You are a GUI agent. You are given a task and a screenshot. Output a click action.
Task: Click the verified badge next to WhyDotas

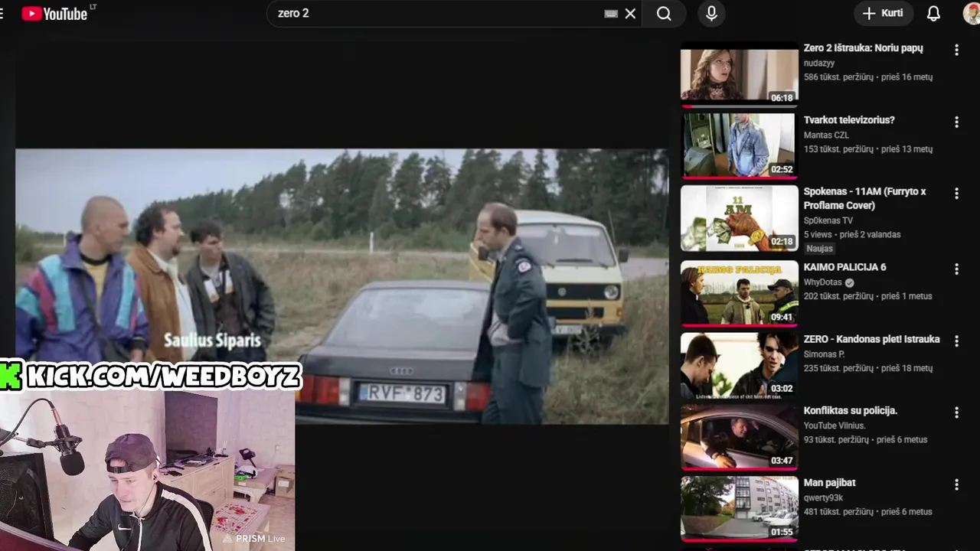(x=849, y=282)
